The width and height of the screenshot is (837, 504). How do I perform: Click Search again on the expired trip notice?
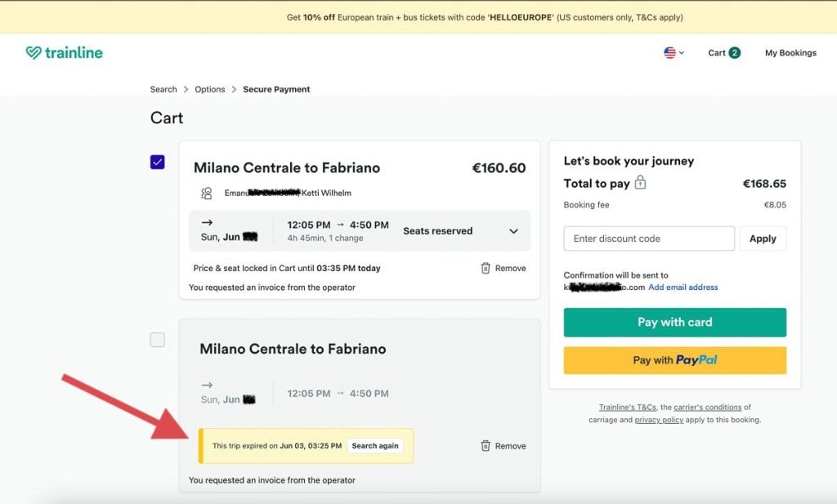tap(376, 445)
